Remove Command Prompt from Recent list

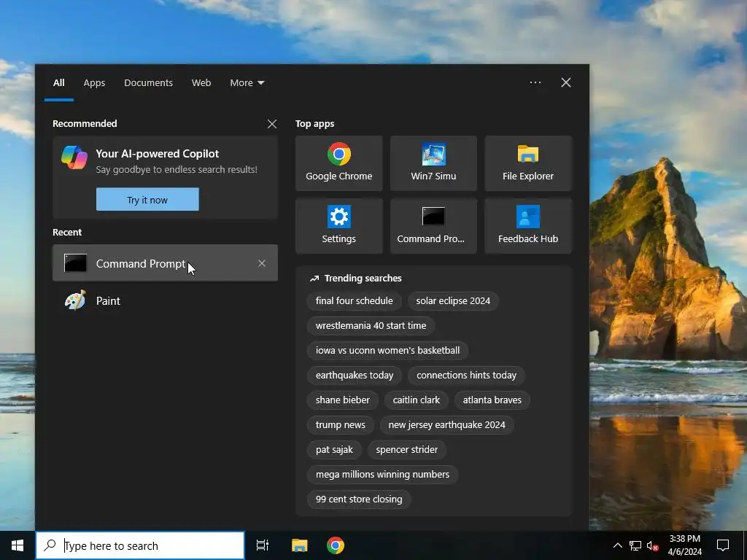(x=262, y=263)
